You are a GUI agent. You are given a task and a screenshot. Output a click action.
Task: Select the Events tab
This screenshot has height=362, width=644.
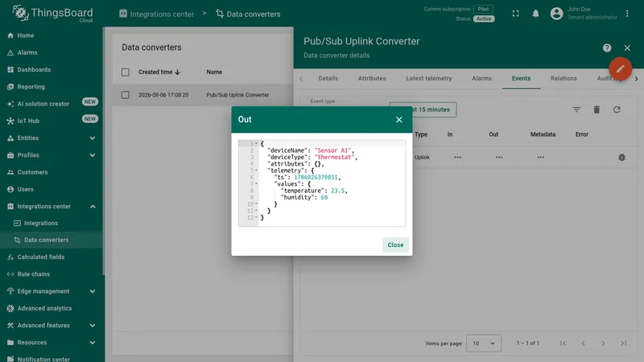pyautogui.click(x=521, y=78)
